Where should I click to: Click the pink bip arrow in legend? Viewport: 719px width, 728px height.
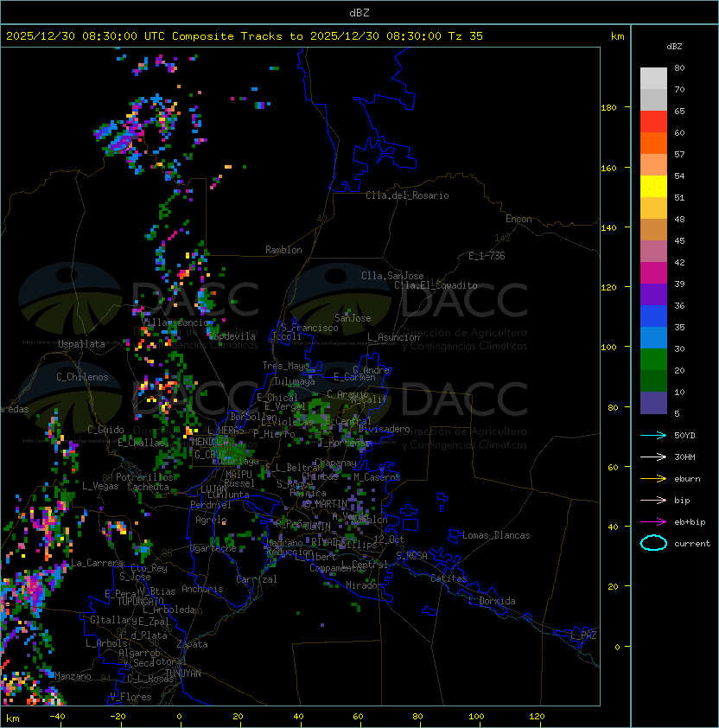[653, 501]
